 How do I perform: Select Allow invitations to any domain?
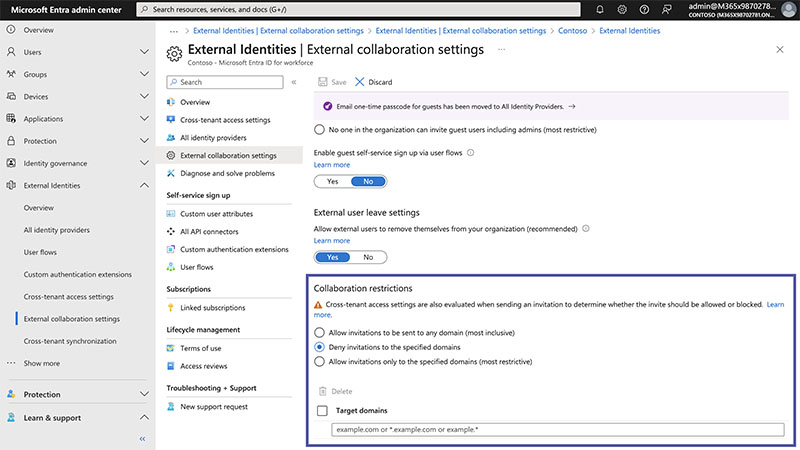point(319,333)
